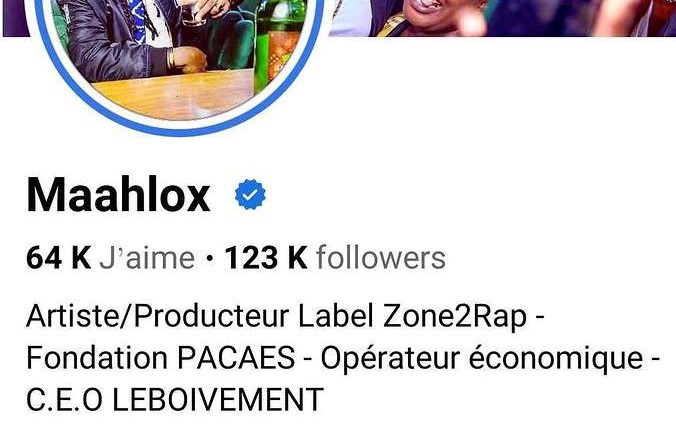The width and height of the screenshot is (676, 439).
Task: View the 123 K followers list
Action: (x=335, y=258)
